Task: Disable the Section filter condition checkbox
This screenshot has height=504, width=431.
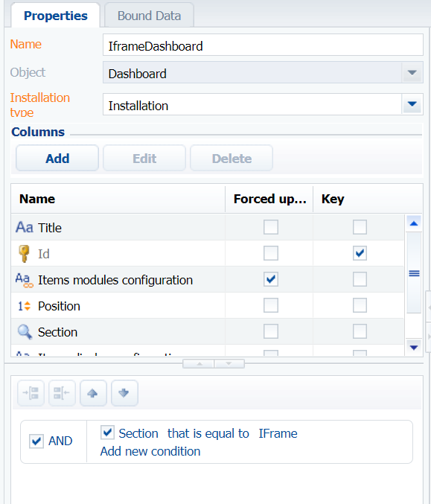Action: pyautogui.click(x=107, y=433)
